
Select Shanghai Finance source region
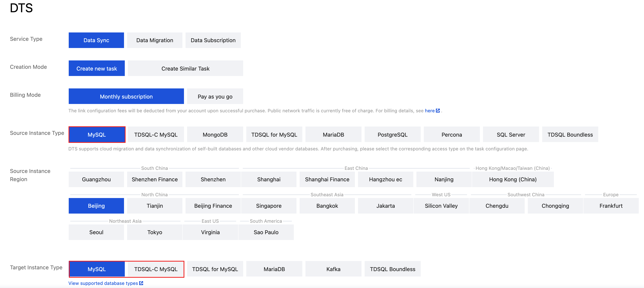click(327, 179)
